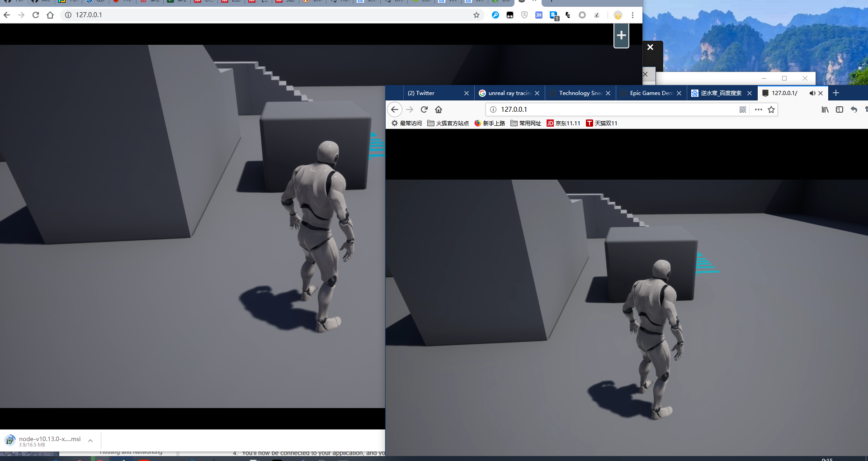Screen dimensions: 868x461
Task: Open the Firefox Library panel
Action: click(x=825, y=109)
